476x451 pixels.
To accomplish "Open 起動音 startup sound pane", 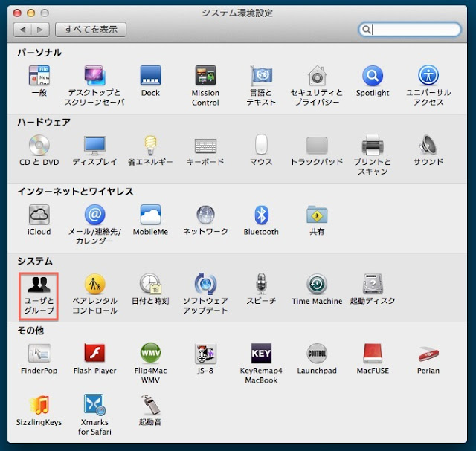I will click(x=150, y=410).
